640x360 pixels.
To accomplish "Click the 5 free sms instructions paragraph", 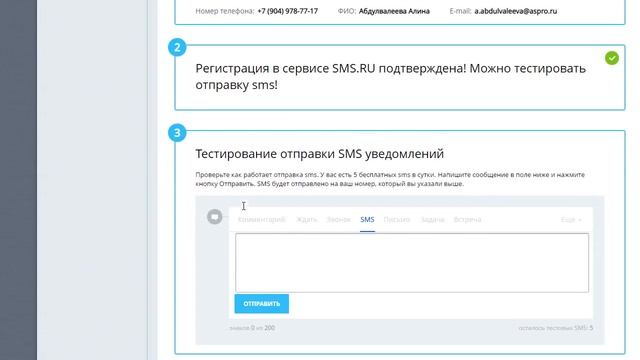I will [x=390, y=179].
